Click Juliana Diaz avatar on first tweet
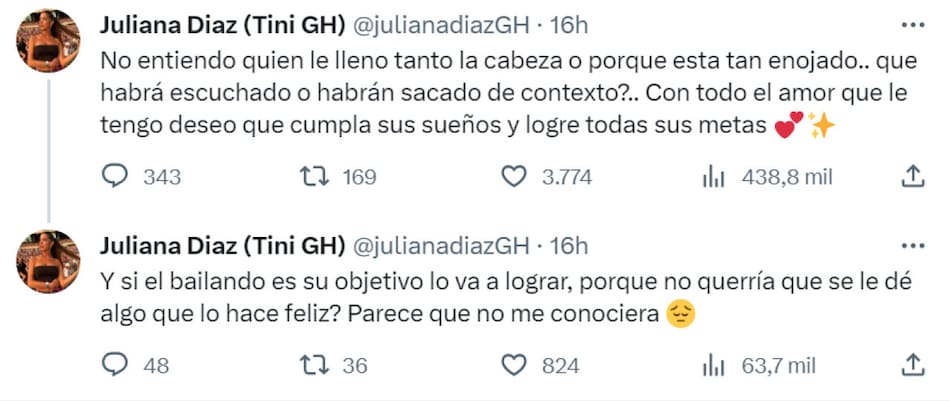950x401 pixels. pos(49,41)
